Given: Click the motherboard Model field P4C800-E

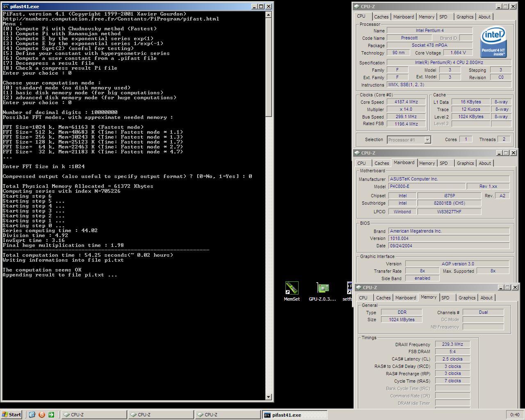Looking at the screenshot, I should 427,186.
